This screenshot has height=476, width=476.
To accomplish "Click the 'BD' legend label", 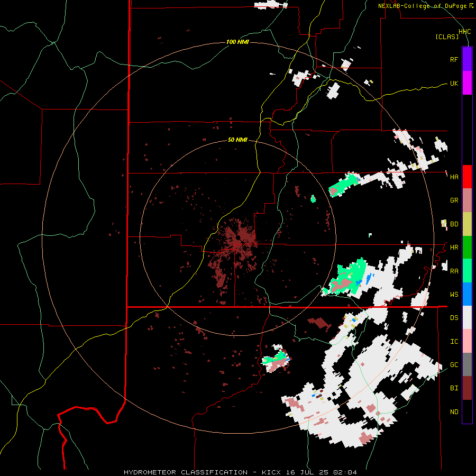I will click(454, 224).
